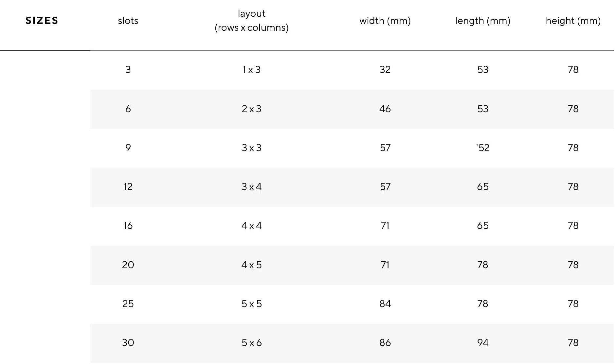Select the 5 x 5 layout cell
Viewport: 615px width, 364px height.
(251, 304)
